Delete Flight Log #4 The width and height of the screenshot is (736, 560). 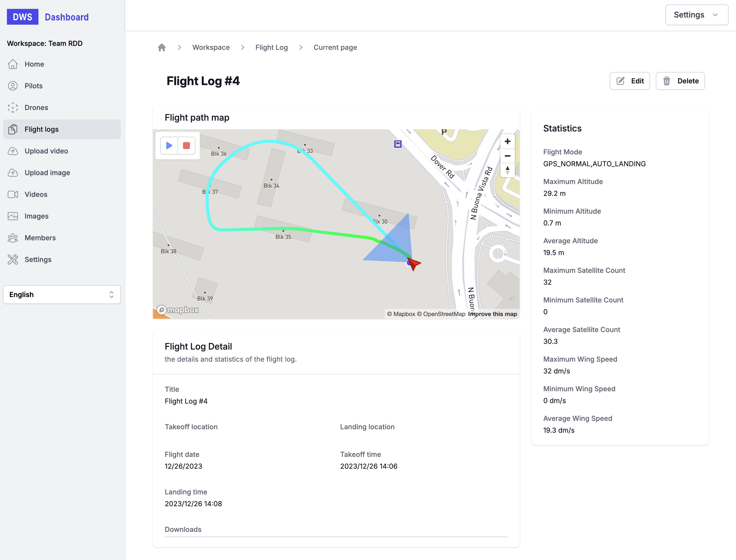point(680,81)
